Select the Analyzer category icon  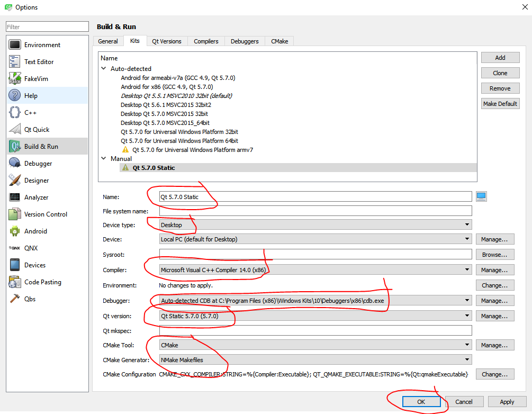pyautogui.click(x=15, y=197)
